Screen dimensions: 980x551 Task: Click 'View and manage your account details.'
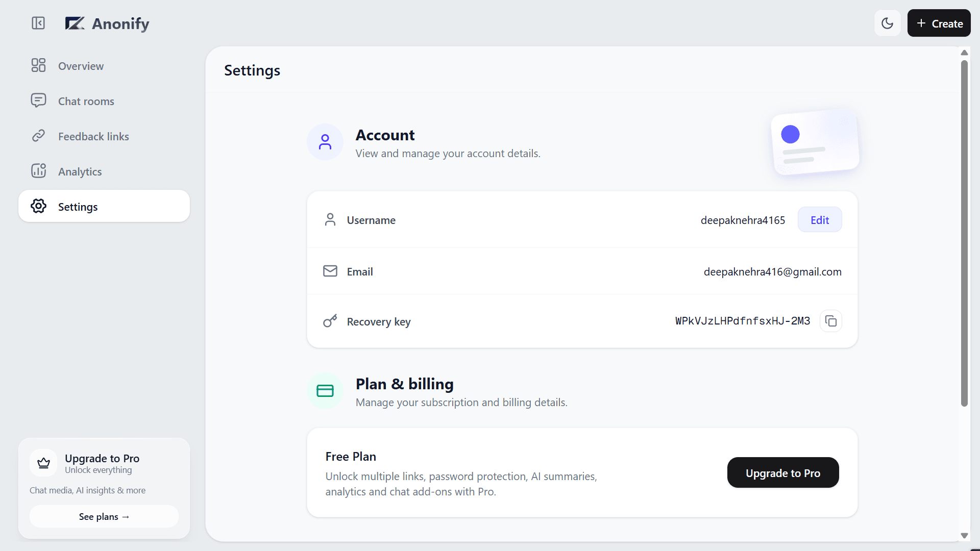click(x=448, y=153)
